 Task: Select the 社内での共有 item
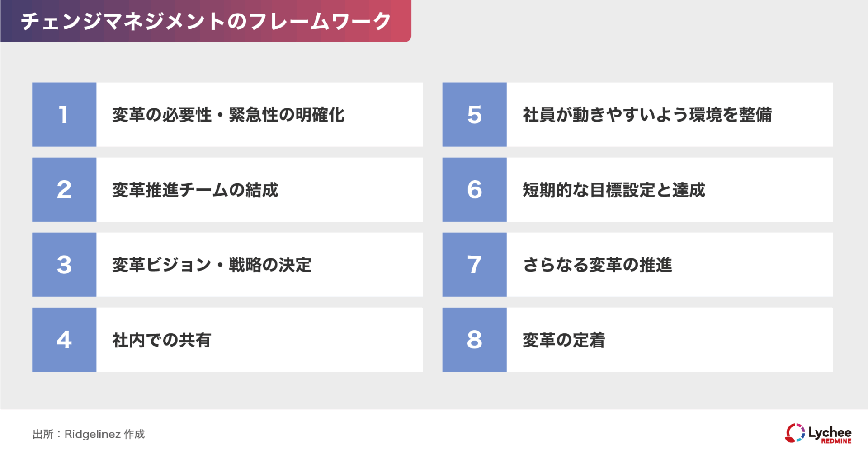coord(161,340)
